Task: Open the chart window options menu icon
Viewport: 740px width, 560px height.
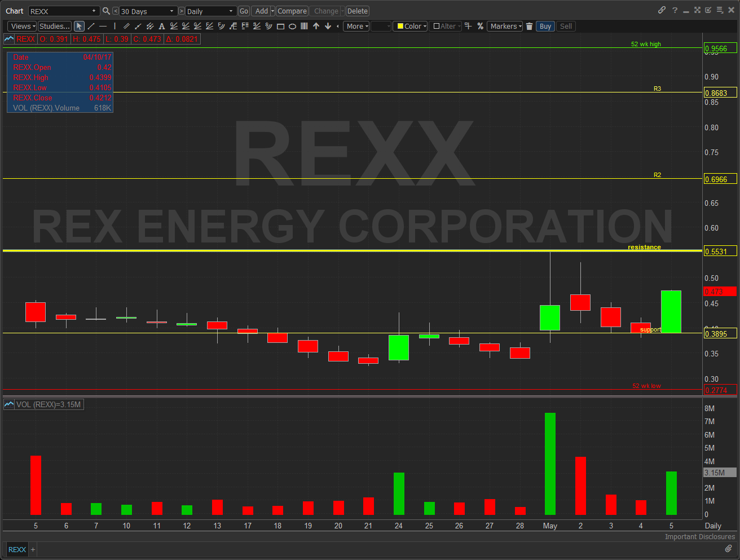Action: [x=720, y=10]
